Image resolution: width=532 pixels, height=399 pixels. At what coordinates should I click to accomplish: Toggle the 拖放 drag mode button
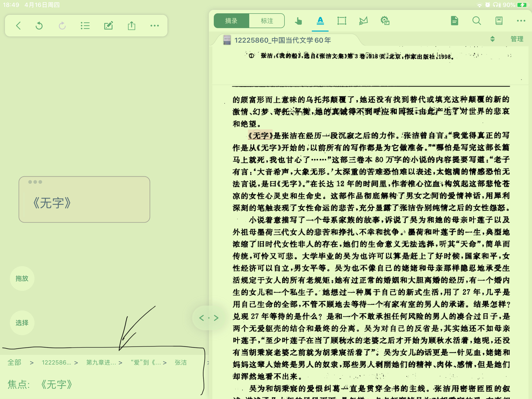[x=22, y=278]
